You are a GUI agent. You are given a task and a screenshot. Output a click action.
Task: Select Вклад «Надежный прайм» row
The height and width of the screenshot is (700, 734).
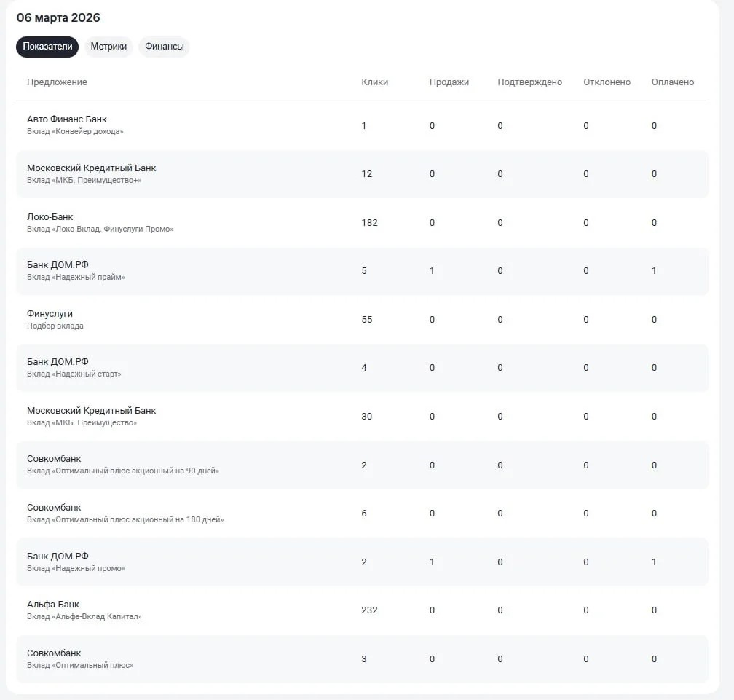(x=363, y=271)
